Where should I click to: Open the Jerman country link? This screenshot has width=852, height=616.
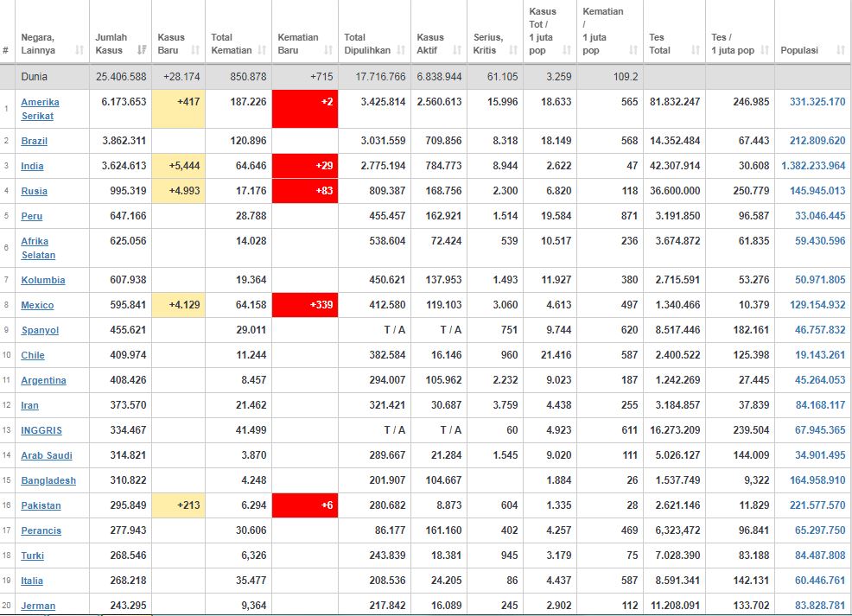(38, 605)
